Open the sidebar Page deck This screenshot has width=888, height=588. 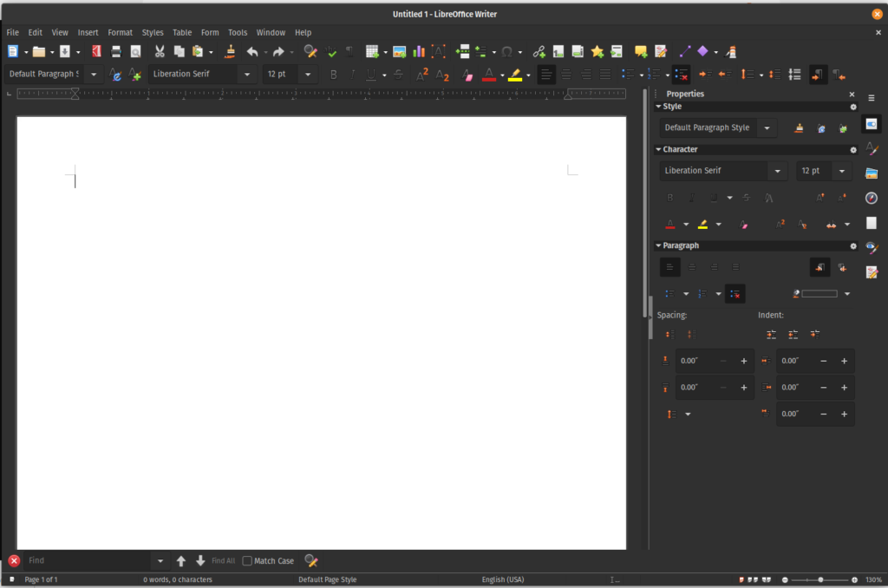tap(872, 223)
